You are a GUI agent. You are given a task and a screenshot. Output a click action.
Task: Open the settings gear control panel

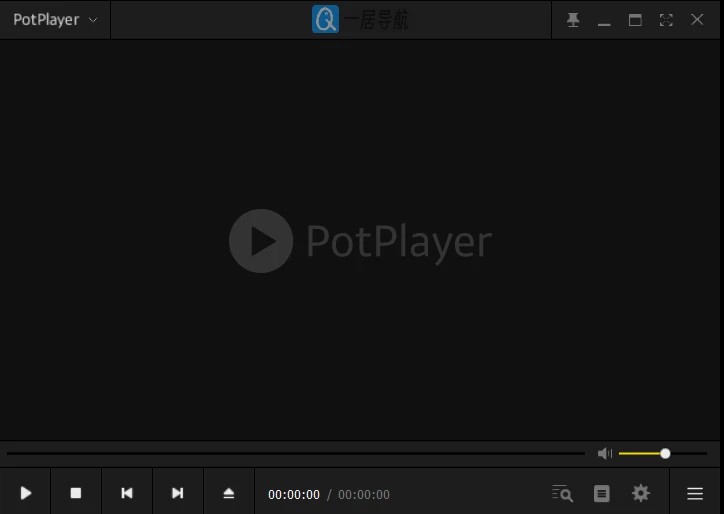[x=640, y=493]
